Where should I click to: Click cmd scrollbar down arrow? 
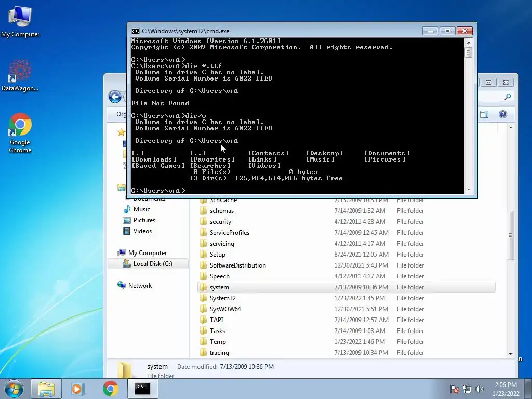tap(469, 190)
